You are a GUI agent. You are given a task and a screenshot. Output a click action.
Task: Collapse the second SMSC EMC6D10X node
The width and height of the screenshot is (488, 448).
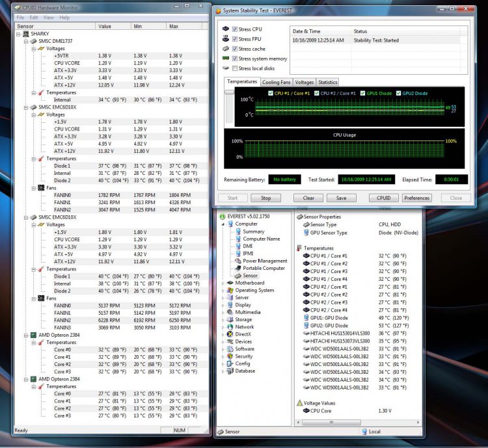click(26, 217)
